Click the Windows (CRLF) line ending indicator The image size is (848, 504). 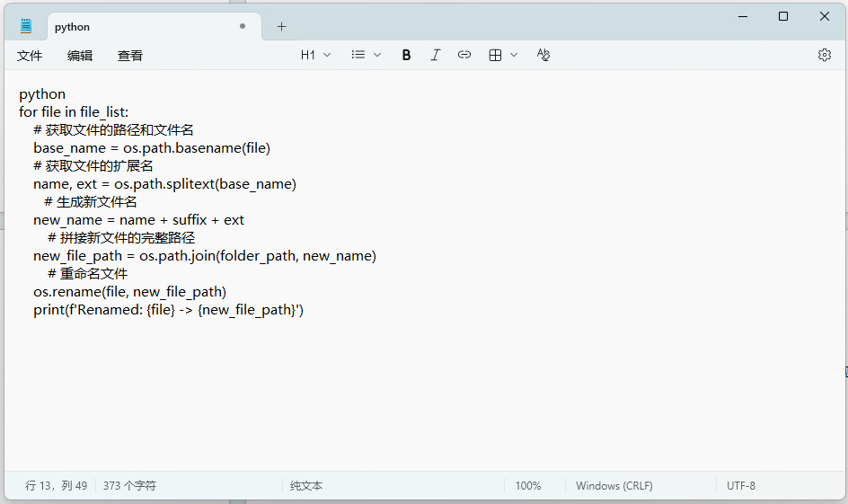[614, 486]
